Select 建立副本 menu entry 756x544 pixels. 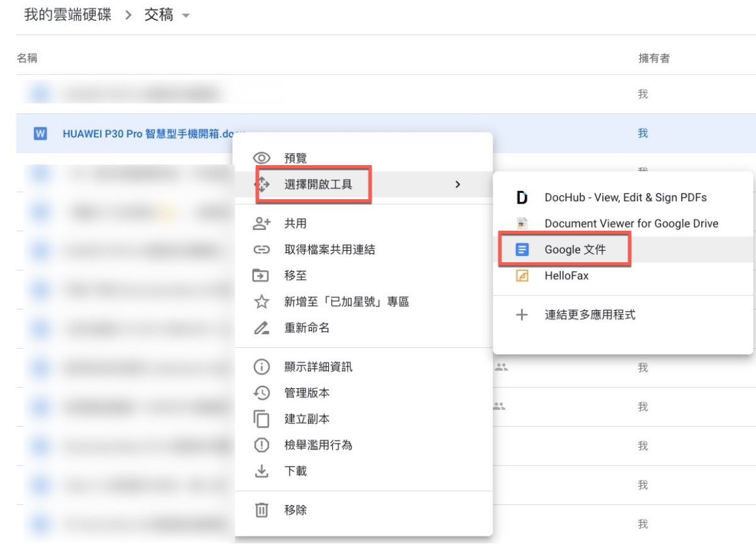(364, 419)
